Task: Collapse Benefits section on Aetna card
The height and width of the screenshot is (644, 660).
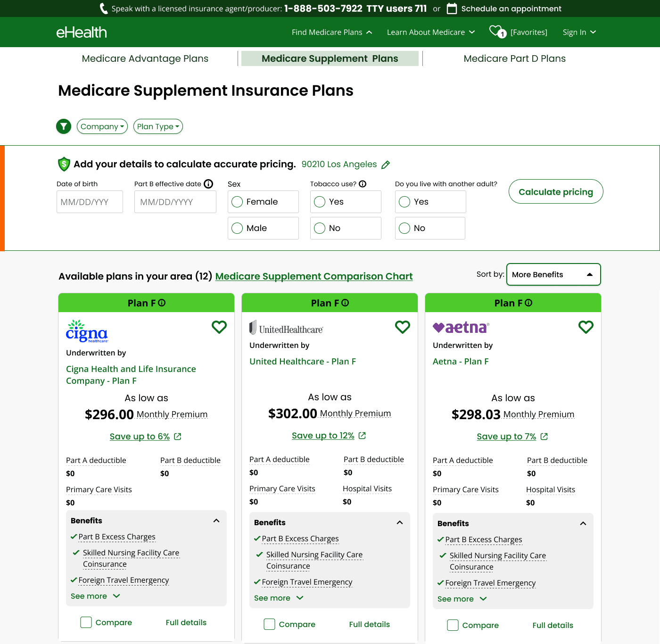Action: coord(583,523)
